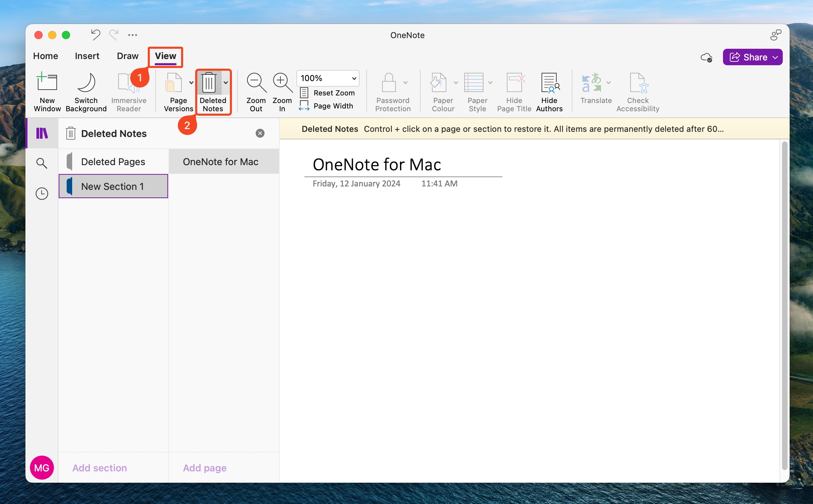Click Paper Style icon
Screen dimensions: 813x504
click(474, 83)
